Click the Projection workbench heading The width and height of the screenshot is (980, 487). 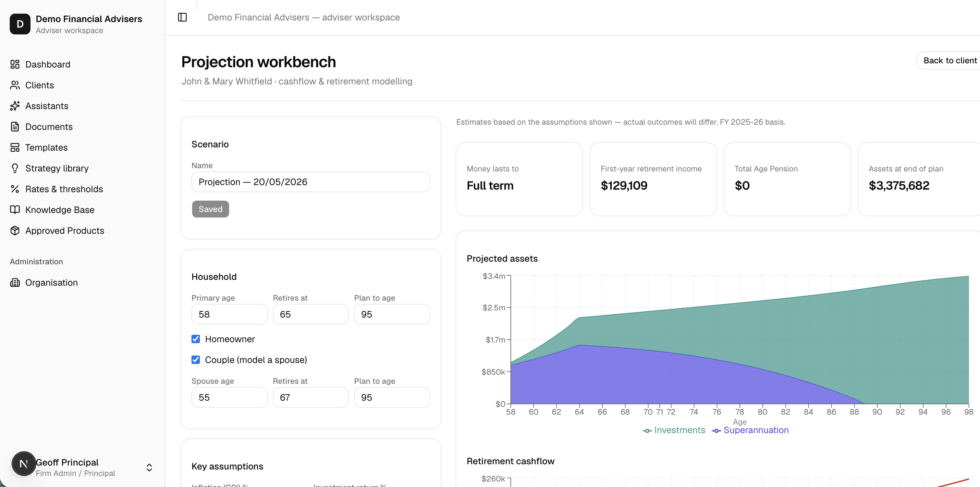(259, 62)
